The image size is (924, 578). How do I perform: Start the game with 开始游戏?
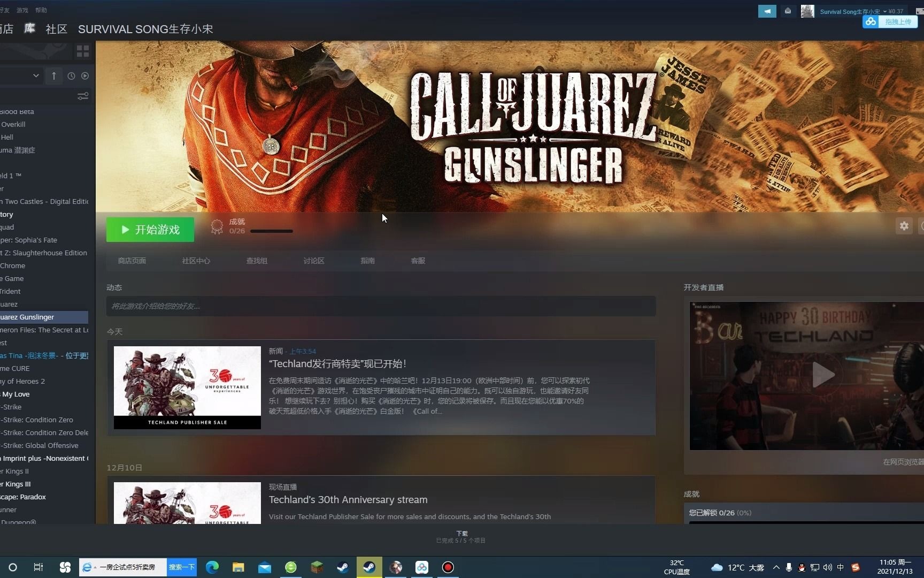click(x=150, y=230)
